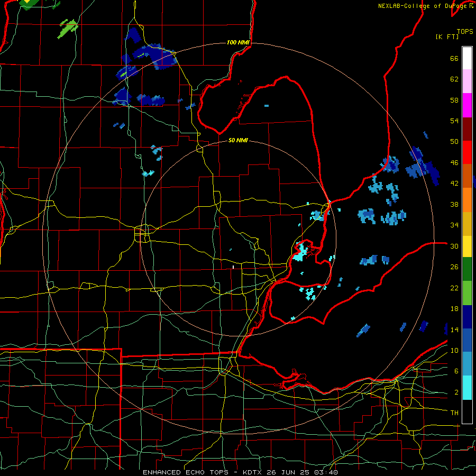Click the legend value 50
476x476 pixels.
click(454, 142)
